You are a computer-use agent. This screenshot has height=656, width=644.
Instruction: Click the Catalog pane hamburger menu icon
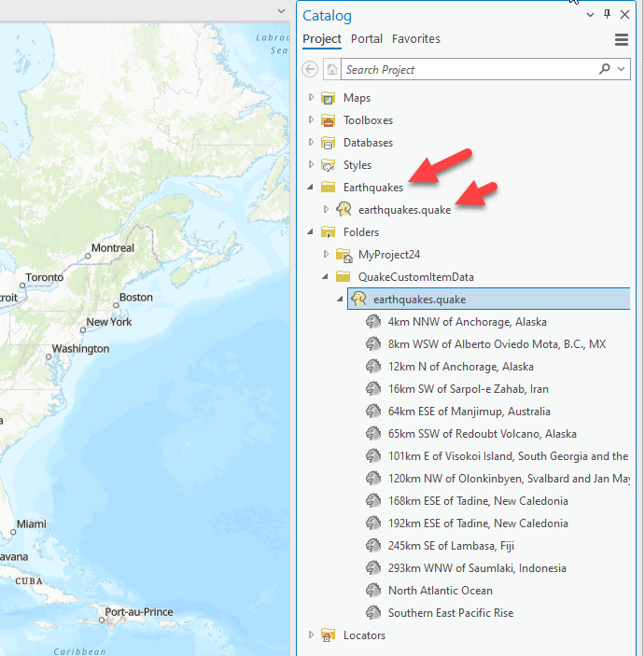point(622,39)
